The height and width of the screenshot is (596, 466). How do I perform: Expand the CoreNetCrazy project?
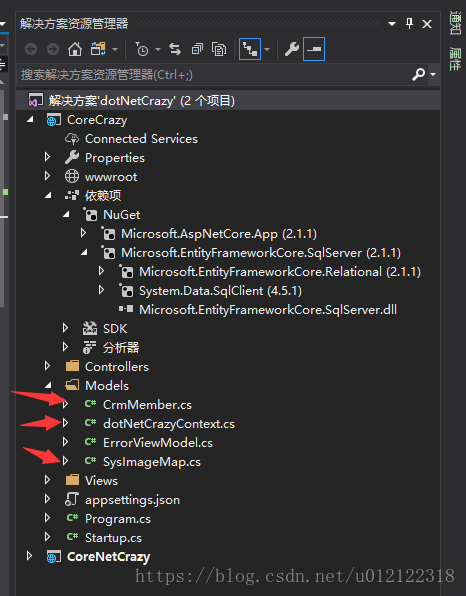coord(29,556)
